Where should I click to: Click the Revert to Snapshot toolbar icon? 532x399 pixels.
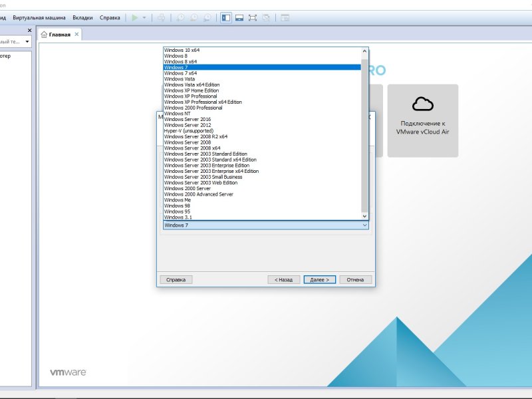click(194, 18)
